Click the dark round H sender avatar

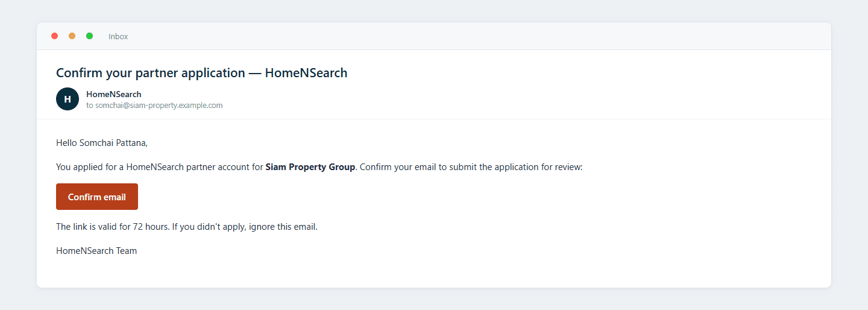tap(68, 99)
